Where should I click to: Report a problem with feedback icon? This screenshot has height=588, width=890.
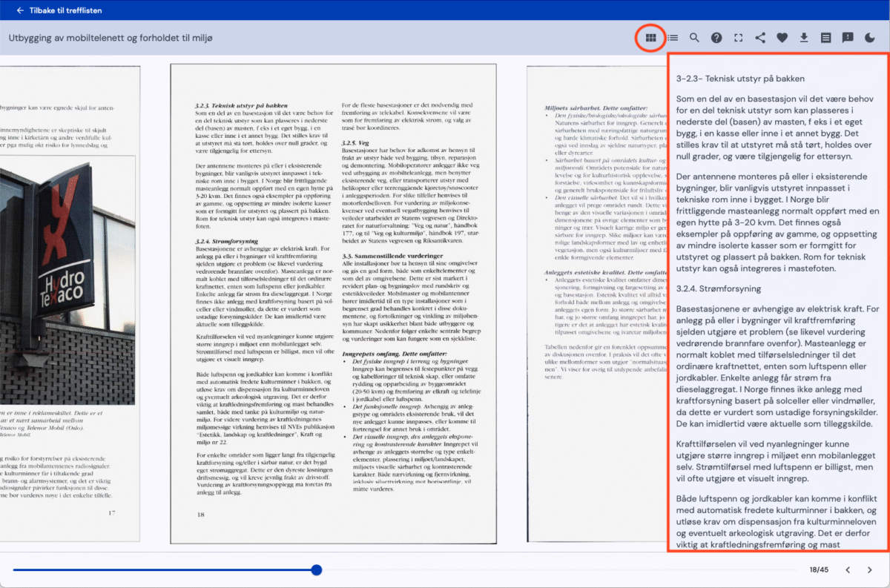pyautogui.click(x=848, y=38)
